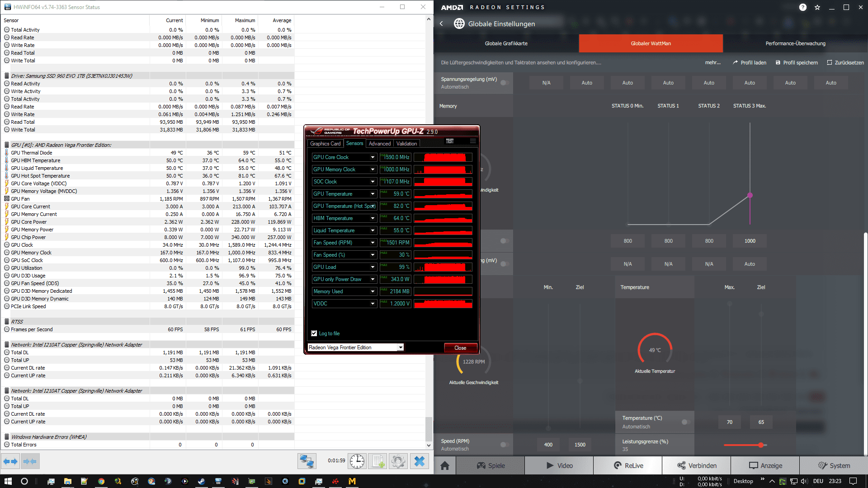This screenshot has height=488, width=868.
Task: Click the mehr... link
Action: click(x=713, y=63)
